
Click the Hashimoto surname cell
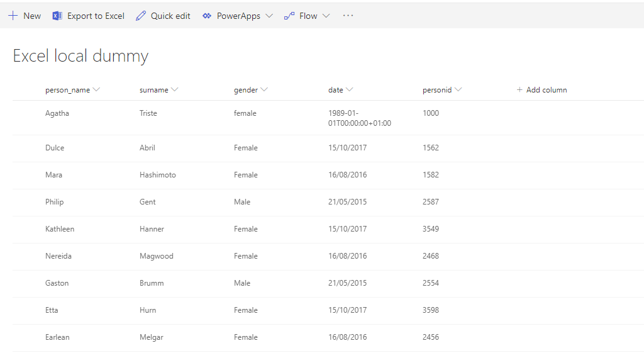pos(158,175)
